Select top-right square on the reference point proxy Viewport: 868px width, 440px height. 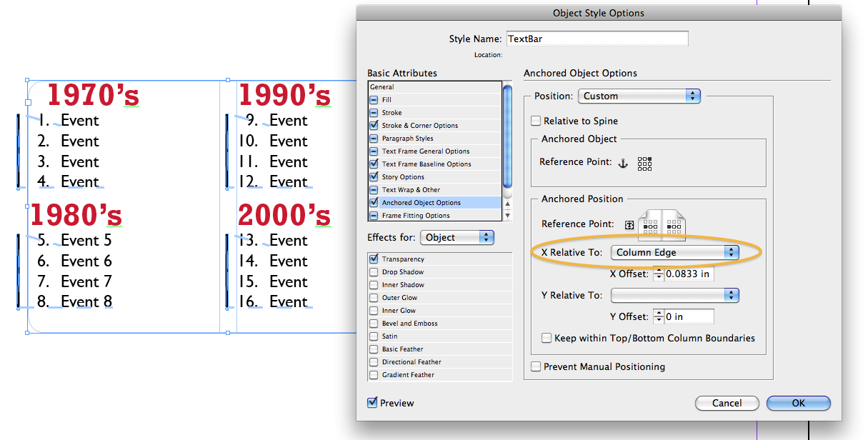coord(649,159)
